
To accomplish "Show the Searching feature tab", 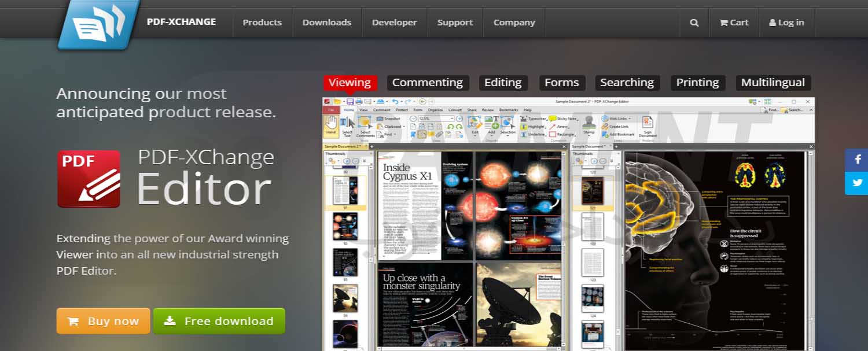I will pyautogui.click(x=627, y=83).
